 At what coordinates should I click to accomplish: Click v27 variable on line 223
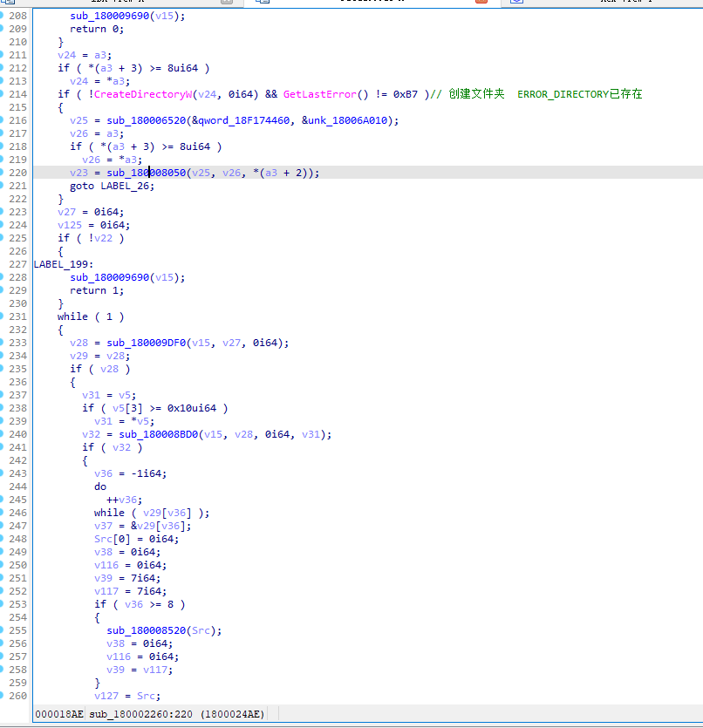pos(66,212)
